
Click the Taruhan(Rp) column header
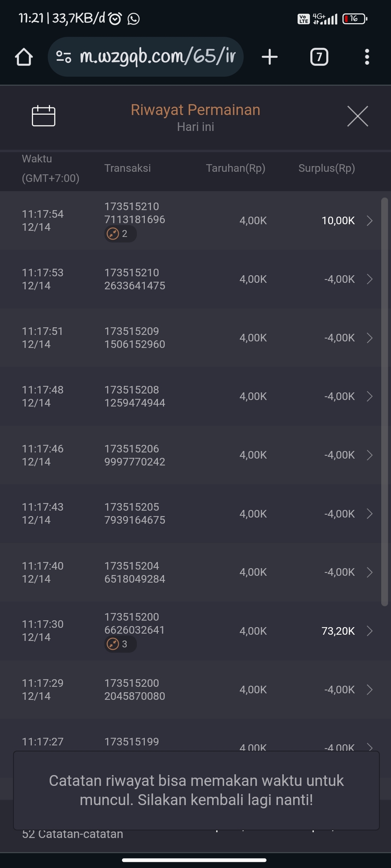pos(235,168)
